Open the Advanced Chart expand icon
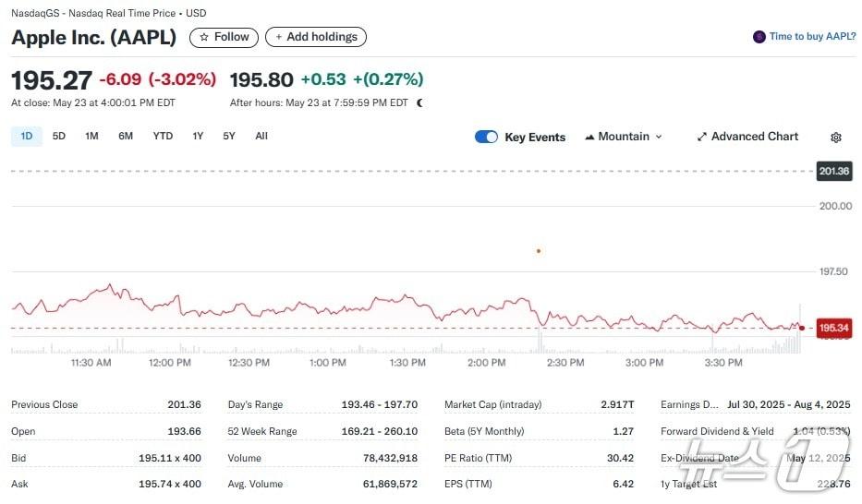This screenshot has width=862, height=504. (702, 137)
